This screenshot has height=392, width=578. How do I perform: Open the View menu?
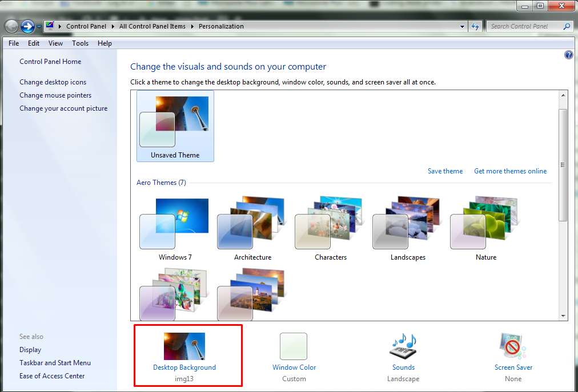[55, 43]
